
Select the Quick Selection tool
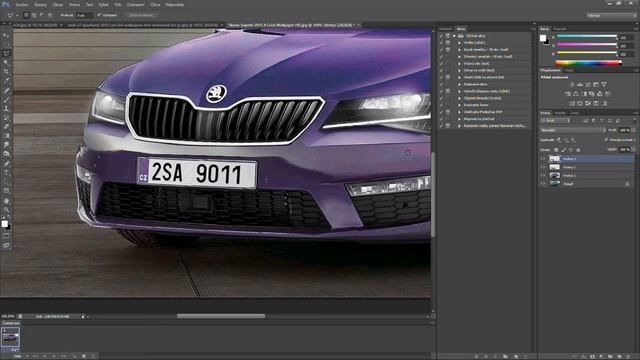pyautogui.click(x=6, y=63)
